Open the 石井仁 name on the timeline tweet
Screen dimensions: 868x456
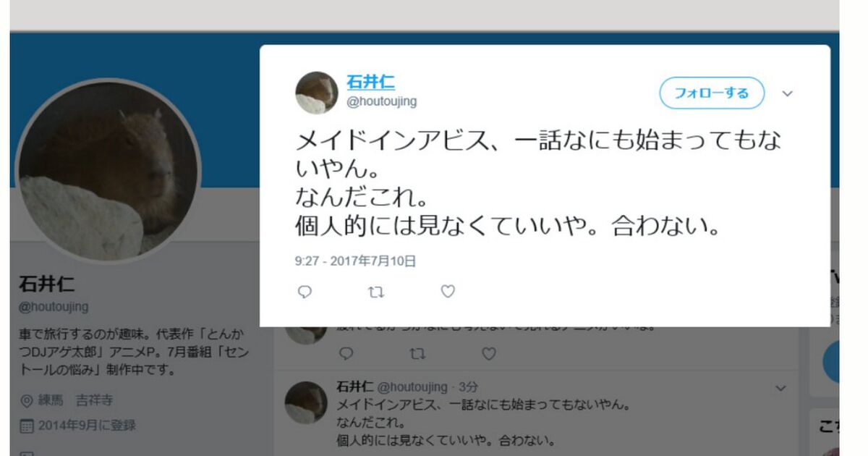(x=355, y=387)
